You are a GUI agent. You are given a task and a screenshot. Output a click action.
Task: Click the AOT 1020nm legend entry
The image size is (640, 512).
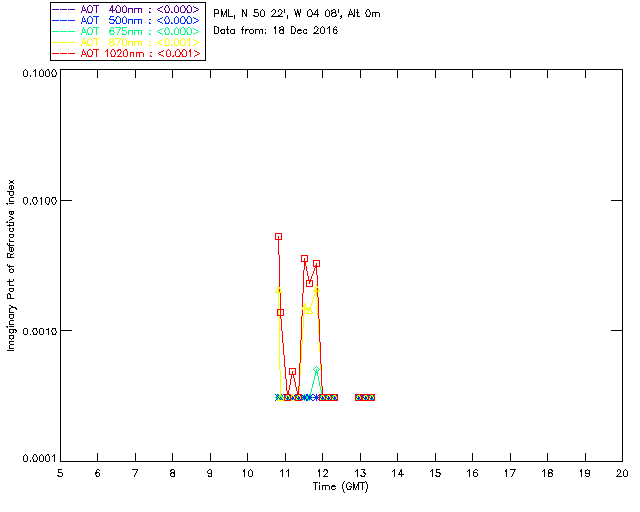(x=126, y=53)
